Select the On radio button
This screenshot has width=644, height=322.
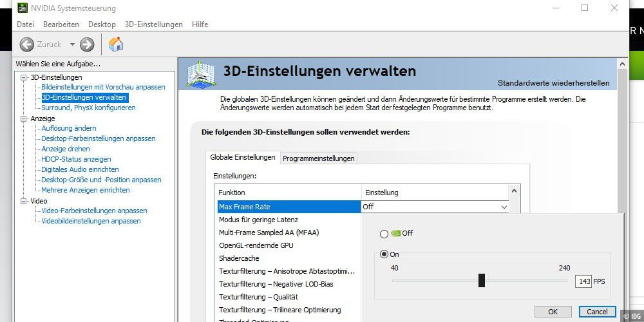(x=384, y=254)
